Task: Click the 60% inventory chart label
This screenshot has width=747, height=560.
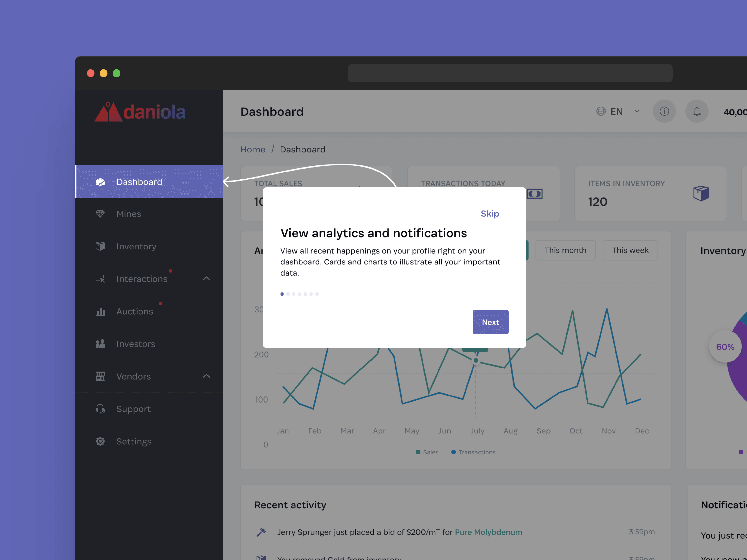Action: [x=725, y=347]
